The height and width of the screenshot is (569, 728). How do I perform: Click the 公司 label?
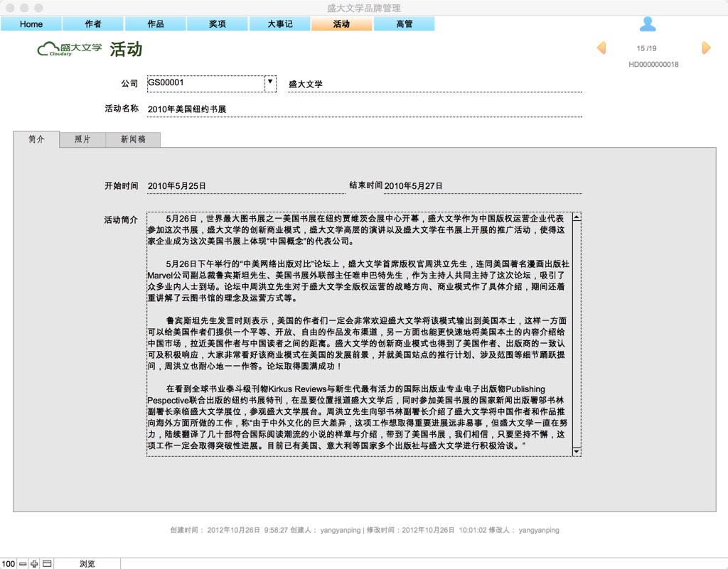(x=129, y=84)
